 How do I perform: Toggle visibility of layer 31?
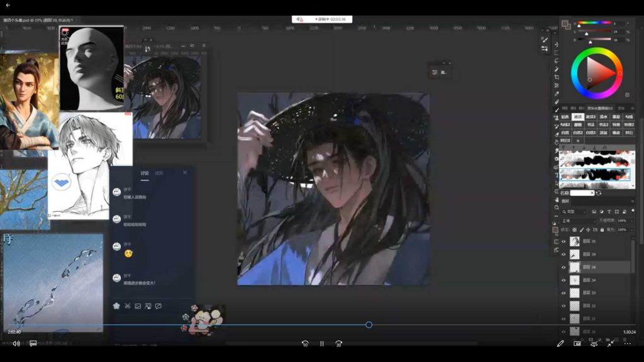point(563,319)
